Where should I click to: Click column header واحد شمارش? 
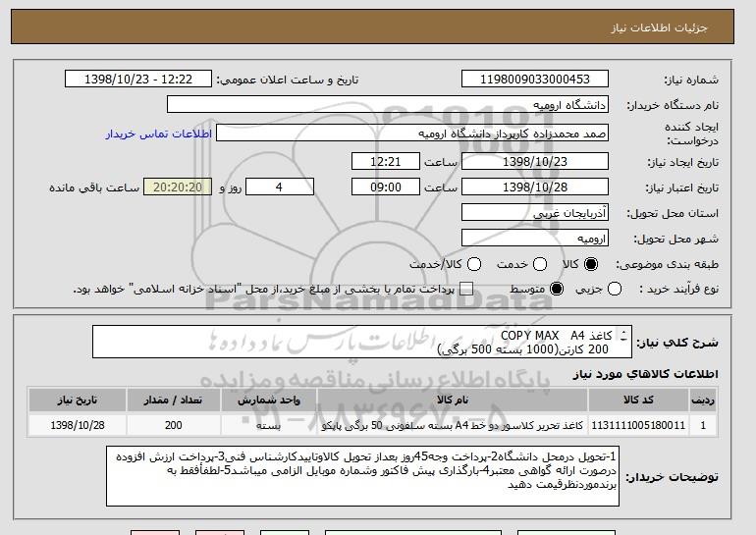[x=269, y=401]
